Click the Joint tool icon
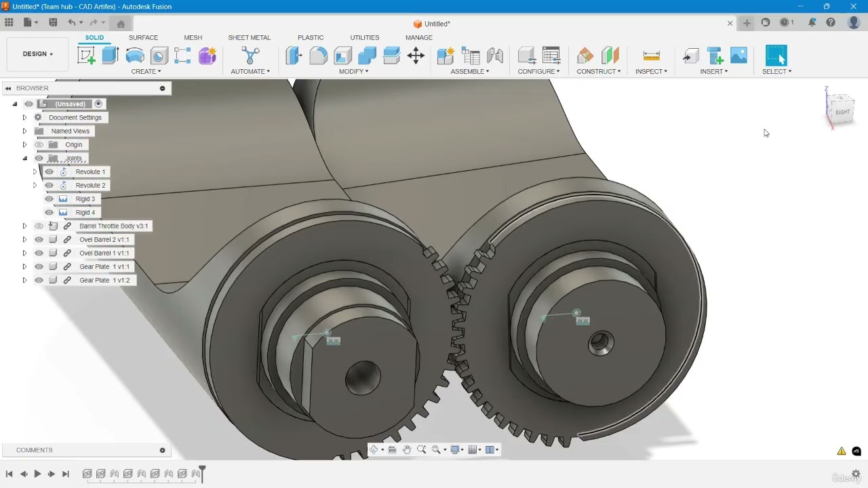Viewport: 868px width, 488px height. [x=494, y=56]
